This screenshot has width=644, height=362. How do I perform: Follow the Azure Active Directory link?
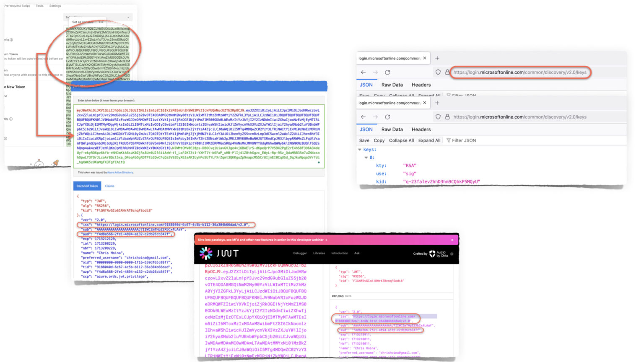tap(120, 173)
